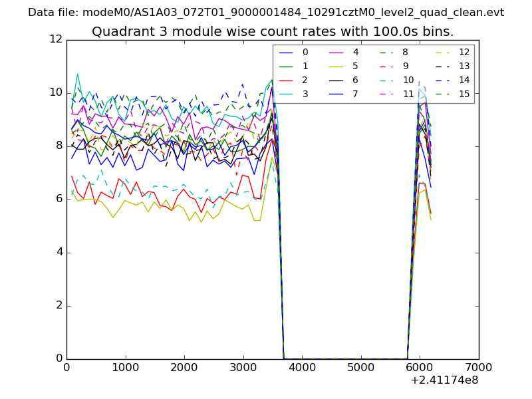The image size is (532, 399).
Task: Click the y-axis tick label 12
Action: point(56,40)
